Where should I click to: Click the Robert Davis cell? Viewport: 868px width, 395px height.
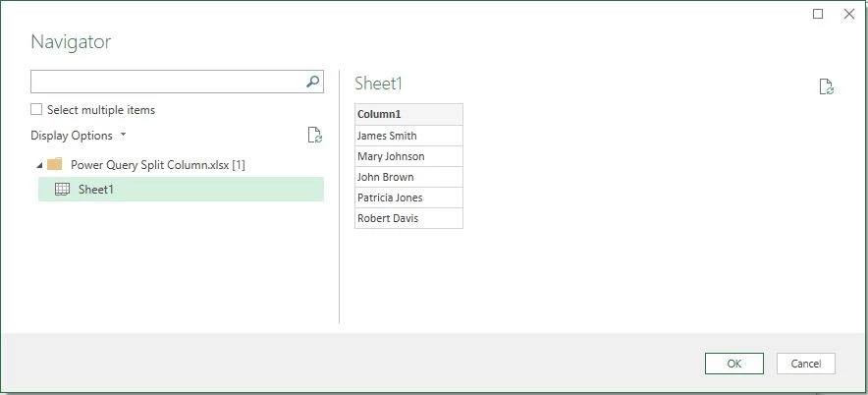[x=408, y=218]
